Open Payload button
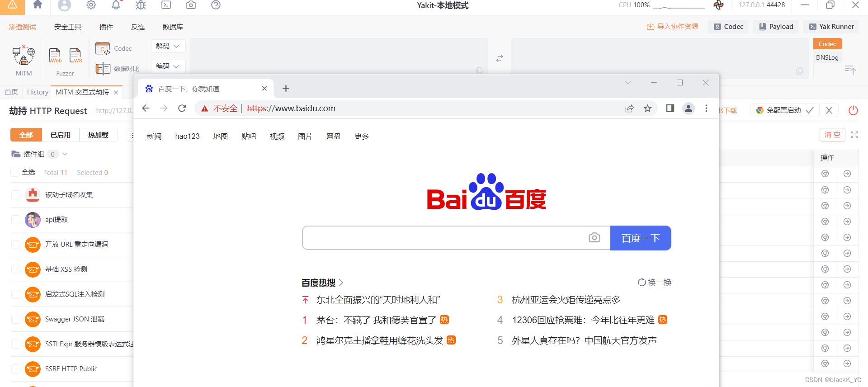868x387 pixels. pyautogui.click(x=776, y=27)
